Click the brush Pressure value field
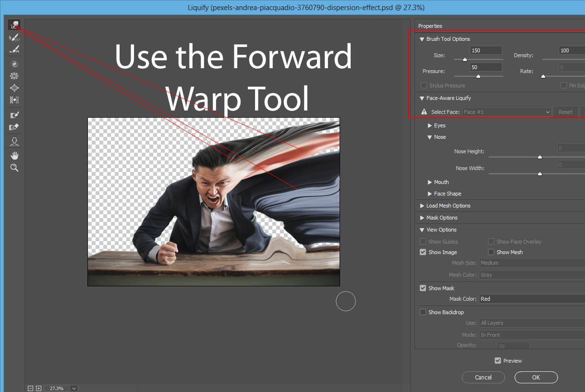This screenshot has height=392, width=585. click(x=486, y=67)
